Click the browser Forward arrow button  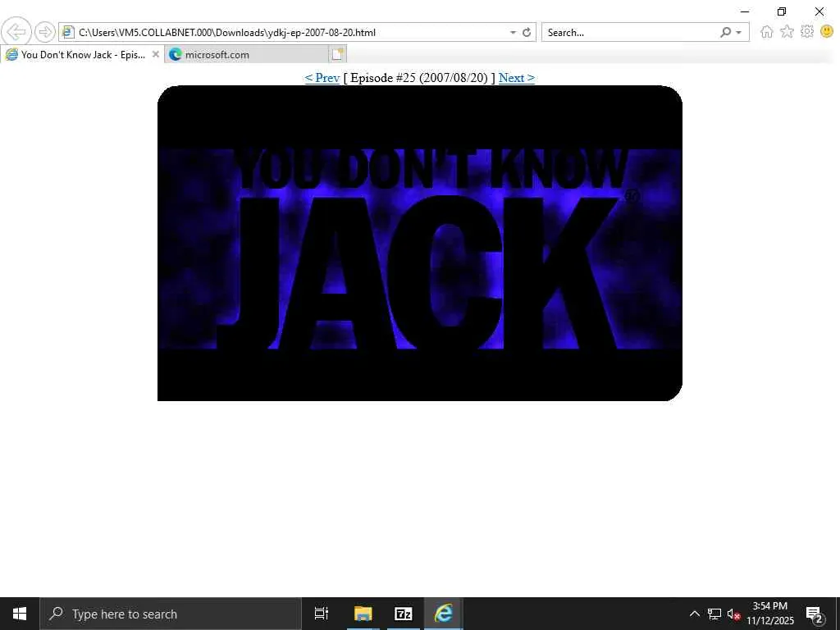[45, 32]
